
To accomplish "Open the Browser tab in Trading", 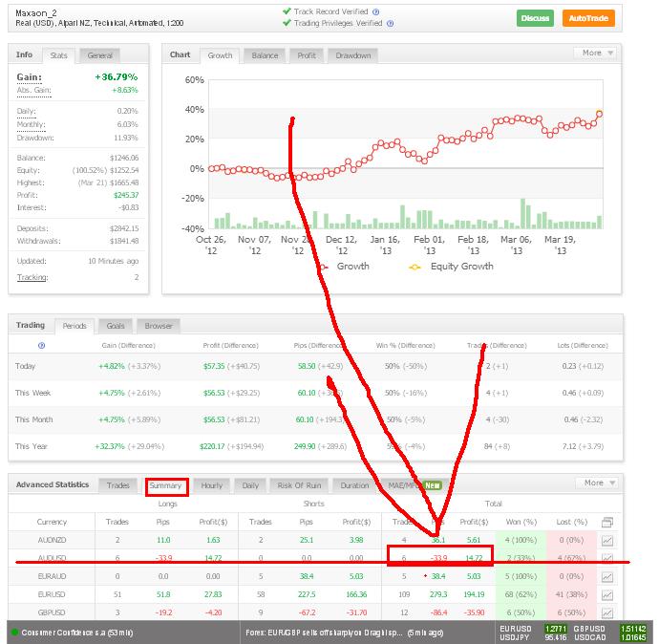I will 159,326.
